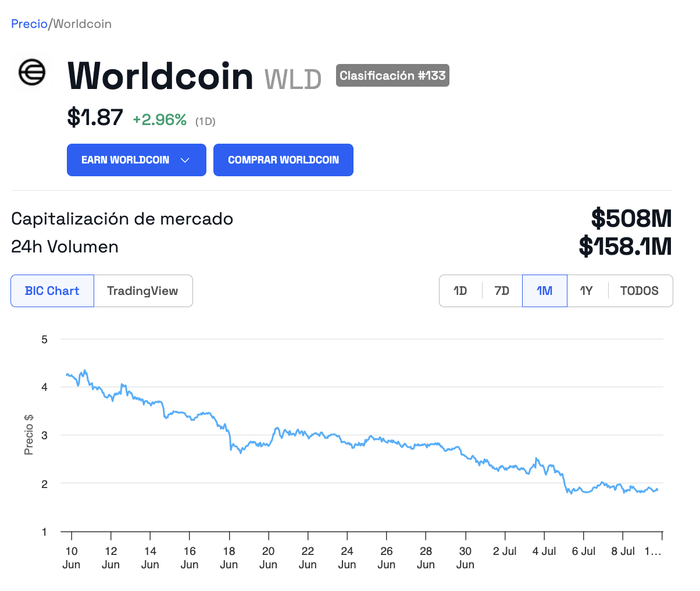Click the Worldcoin breadcrumb text
This screenshot has height=591, width=700.
click(x=82, y=24)
